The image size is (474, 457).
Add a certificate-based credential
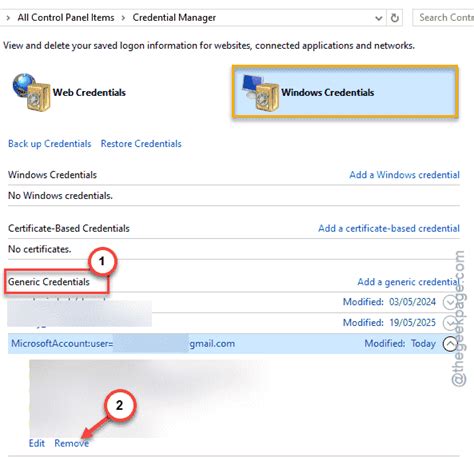tap(389, 228)
